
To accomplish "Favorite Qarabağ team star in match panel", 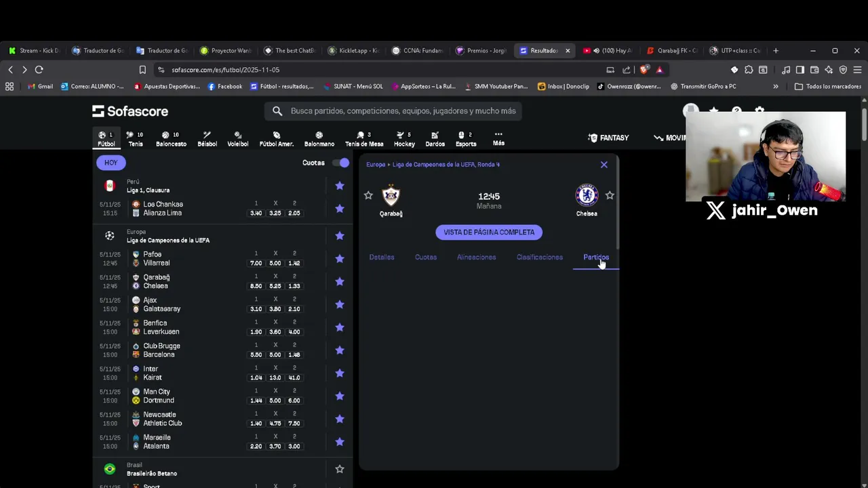I will (368, 195).
